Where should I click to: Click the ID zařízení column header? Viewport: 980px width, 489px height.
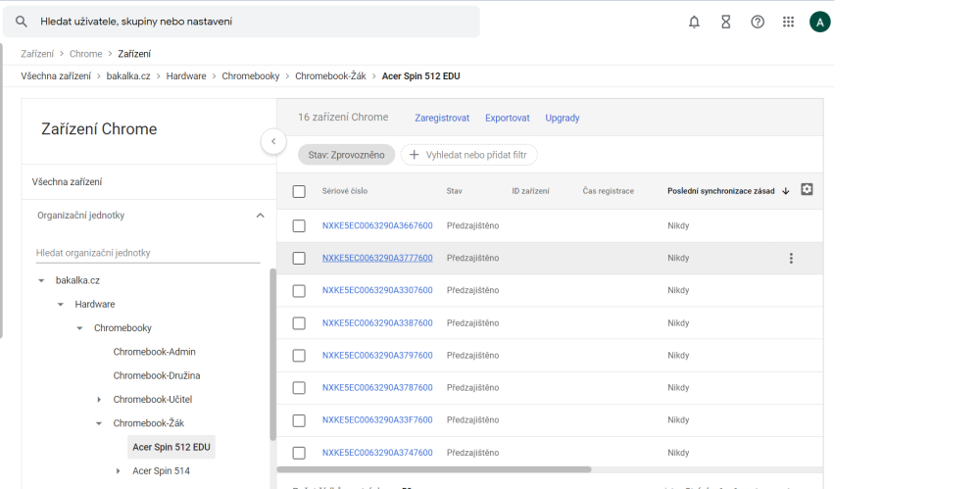click(x=530, y=191)
